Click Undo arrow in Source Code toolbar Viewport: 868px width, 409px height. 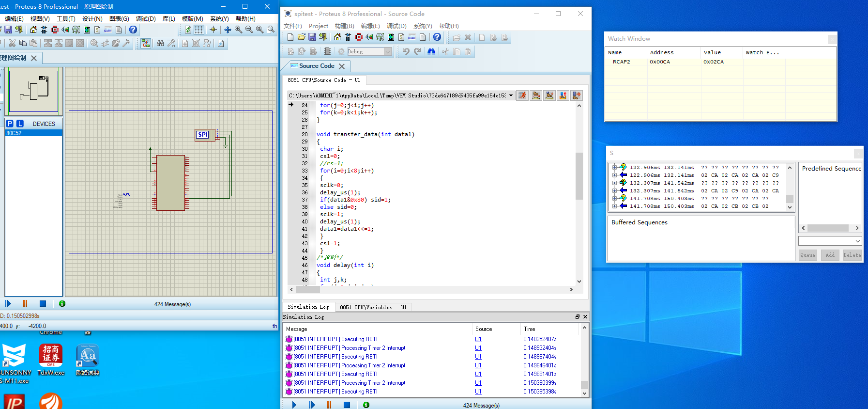click(x=406, y=51)
